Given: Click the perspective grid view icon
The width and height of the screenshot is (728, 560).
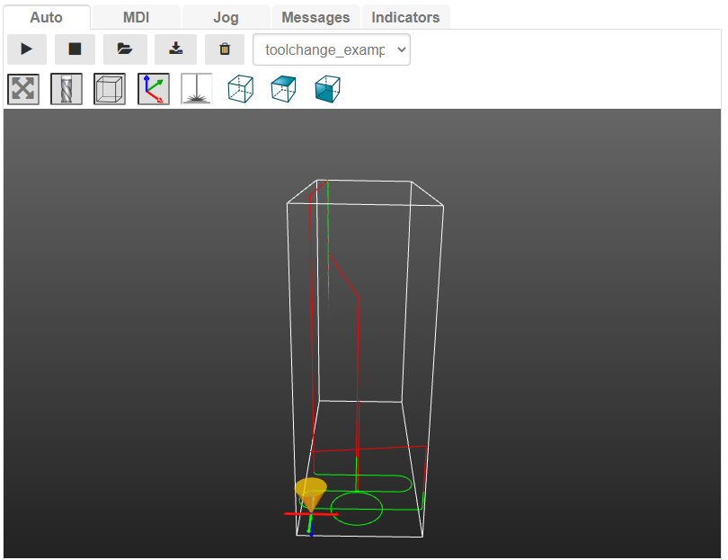Looking at the screenshot, I should (196, 89).
